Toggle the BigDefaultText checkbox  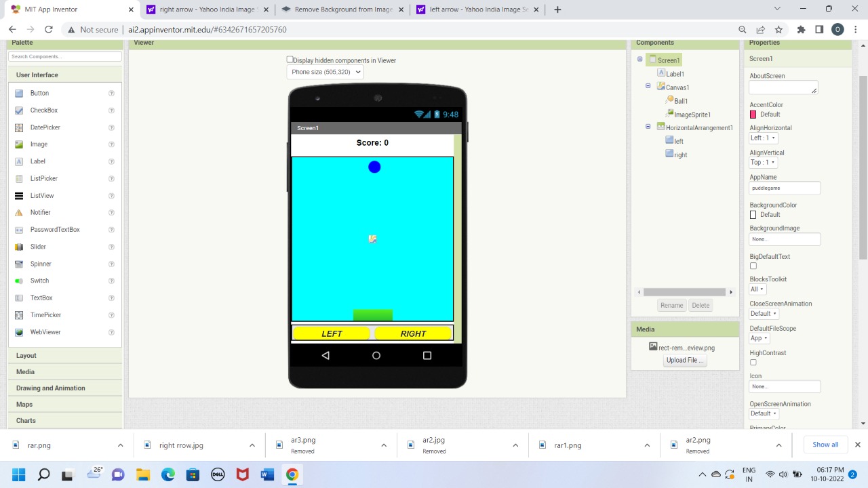pyautogui.click(x=753, y=266)
